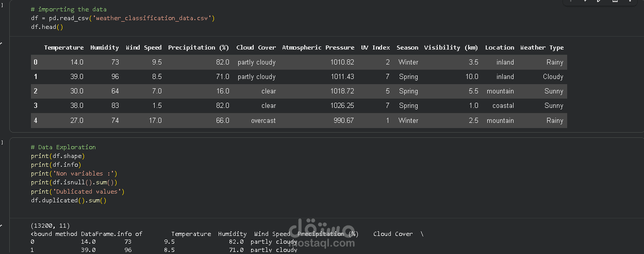This screenshot has height=254, width=644.
Task: Click temperature cell 39.0 in table row 1
Action: (x=77, y=76)
